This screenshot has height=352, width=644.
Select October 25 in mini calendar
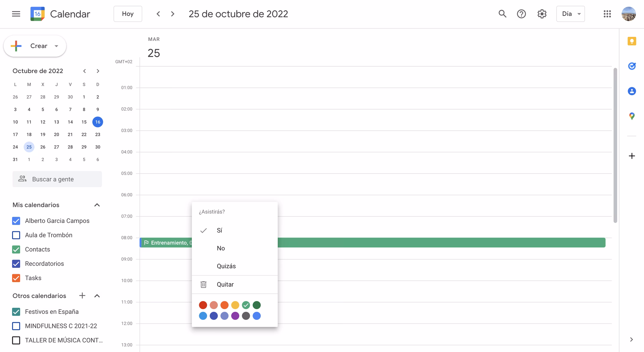click(29, 147)
